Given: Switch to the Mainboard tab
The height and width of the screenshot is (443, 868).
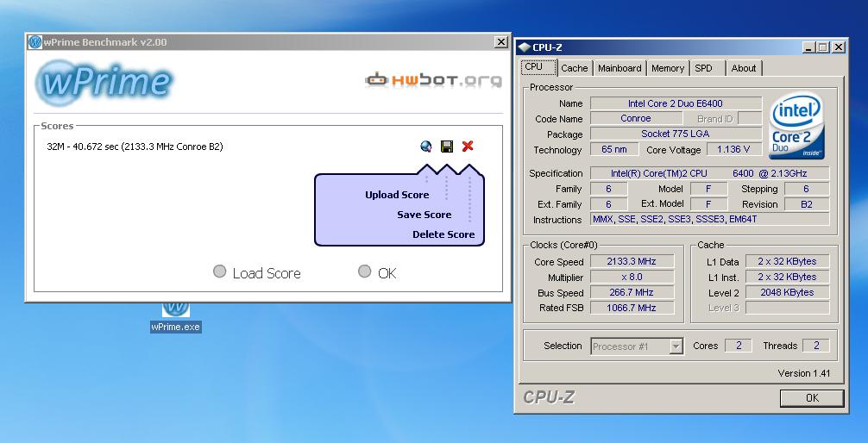Looking at the screenshot, I should (620, 68).
